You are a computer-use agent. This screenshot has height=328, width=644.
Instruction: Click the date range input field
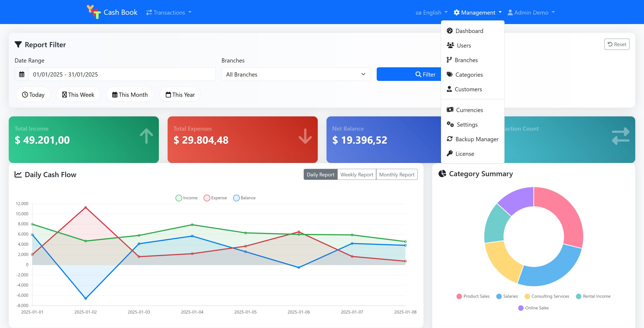coord(122,74)
